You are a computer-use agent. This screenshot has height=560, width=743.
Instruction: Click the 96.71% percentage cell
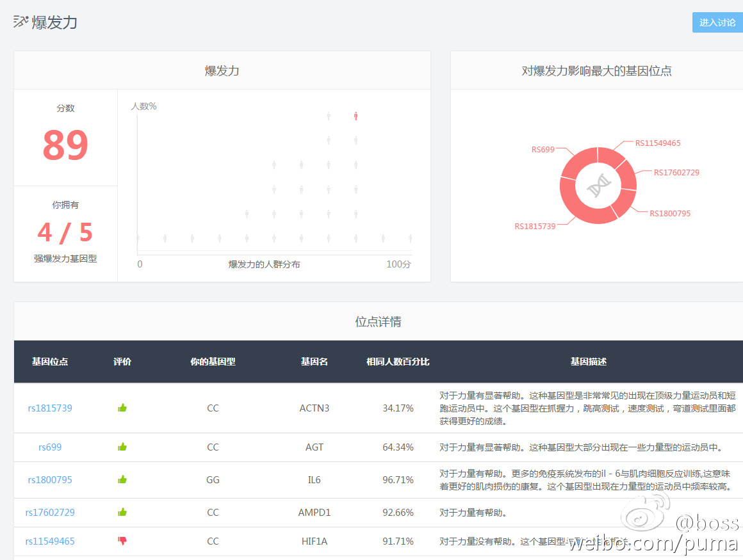point(398,479)
